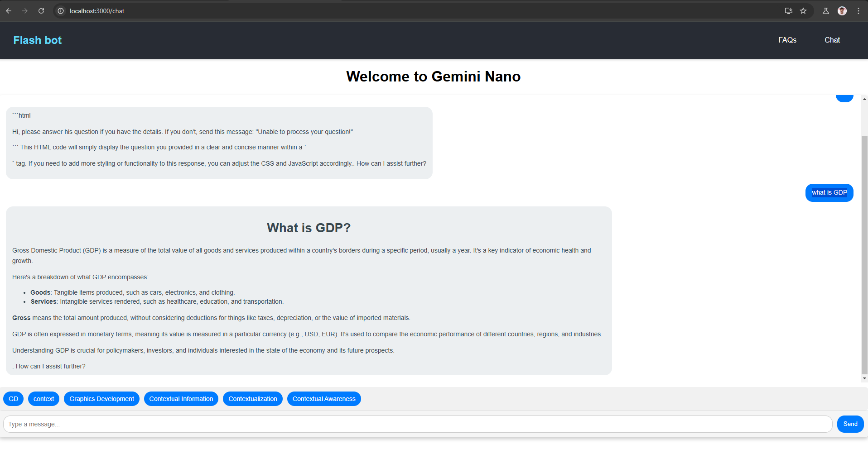Choose the Contextualization suggestion chip
Screen dimensions: 868x449
click(253, 399)
